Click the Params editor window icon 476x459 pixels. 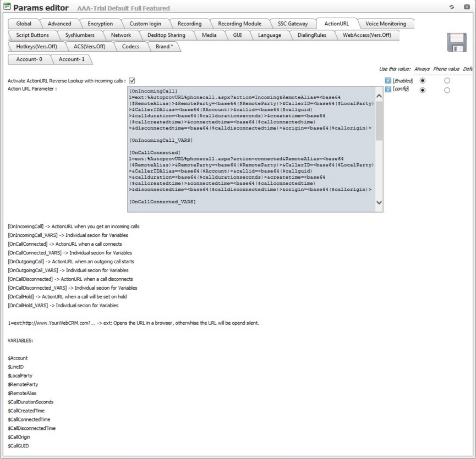click(7, 7)
